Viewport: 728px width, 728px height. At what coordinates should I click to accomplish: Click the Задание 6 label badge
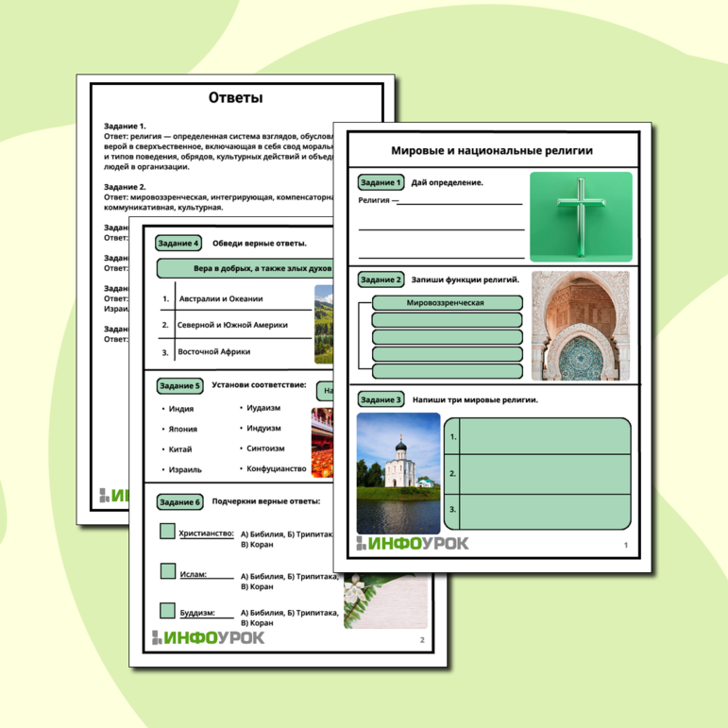(x=178, y=501)
